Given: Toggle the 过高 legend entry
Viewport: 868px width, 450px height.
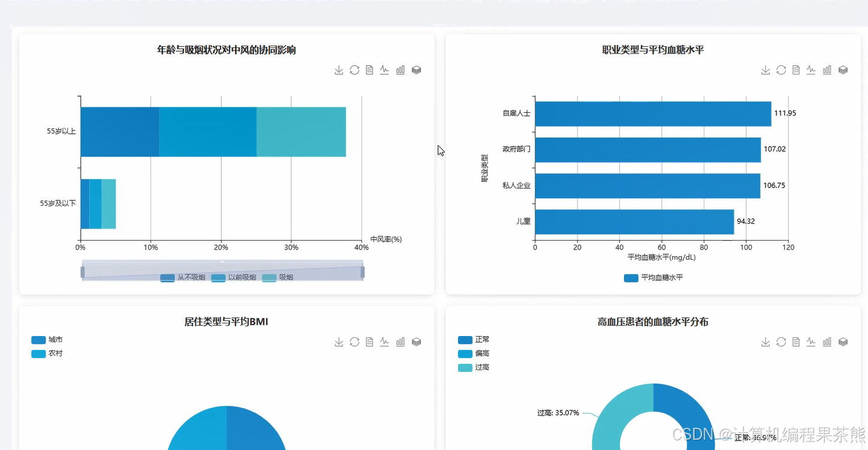Looking at the screenshot, I should (474, 367).
